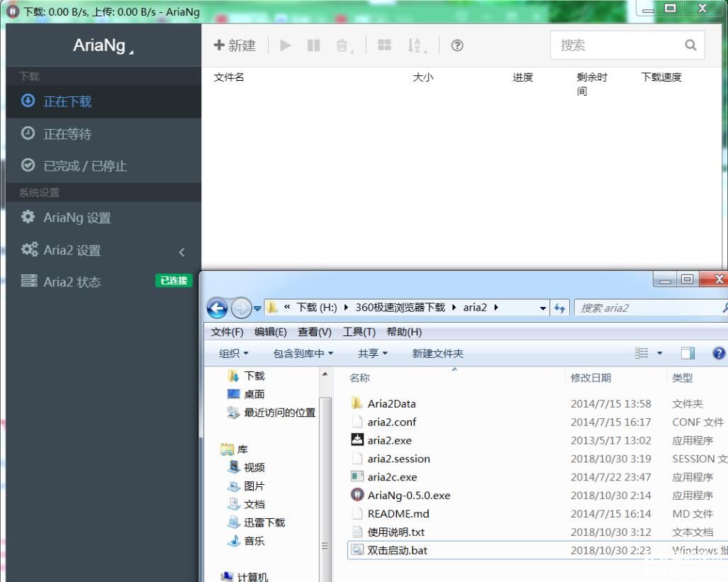The width and height of the screenshot is (728, 582).
Task: Open 查看(V) menu
Action: (x=314, y=332)
